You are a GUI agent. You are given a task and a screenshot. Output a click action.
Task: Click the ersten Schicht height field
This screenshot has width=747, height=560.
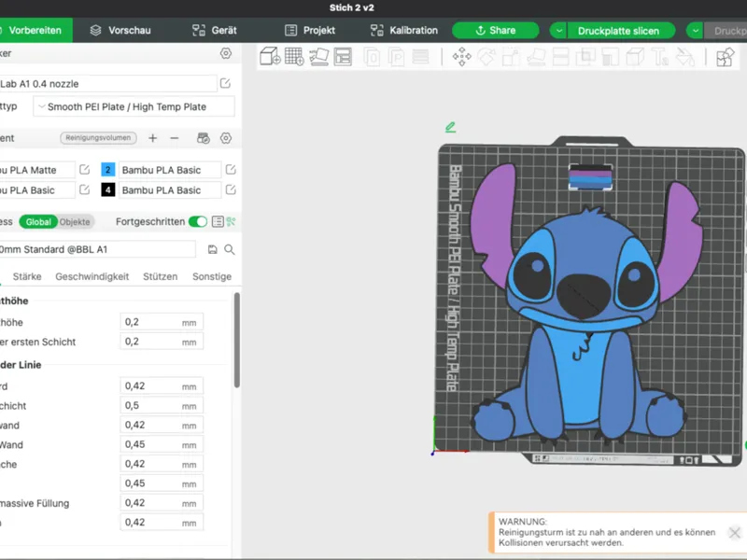pos(162,342)
